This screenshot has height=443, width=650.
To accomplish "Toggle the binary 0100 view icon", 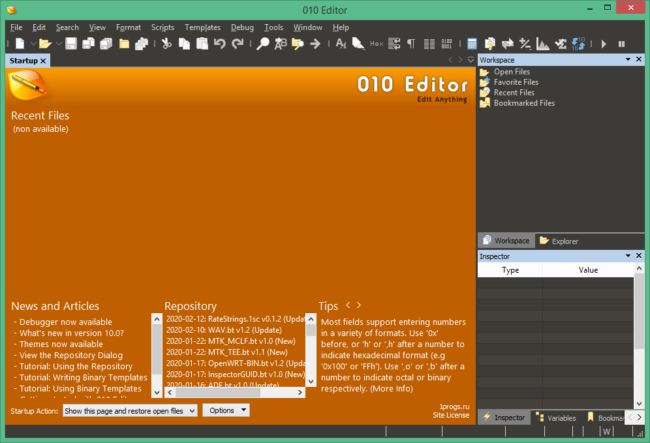I will click(x=447, y=44).
